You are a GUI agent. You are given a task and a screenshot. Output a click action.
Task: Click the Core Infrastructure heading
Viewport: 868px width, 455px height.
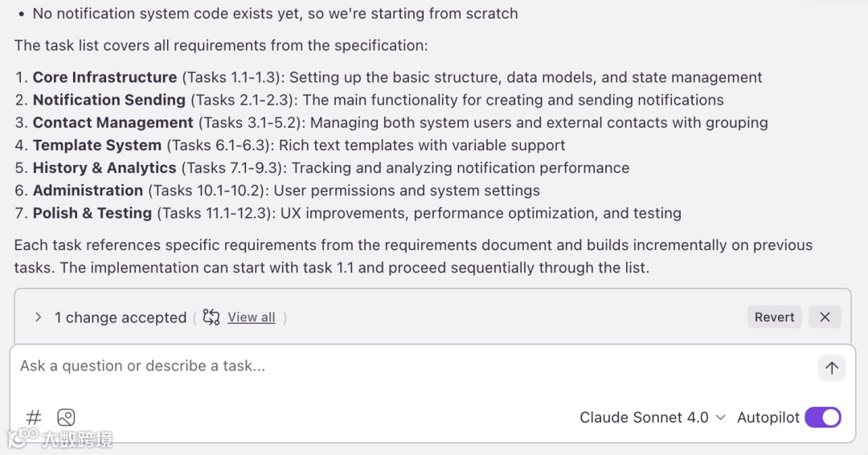104,77
